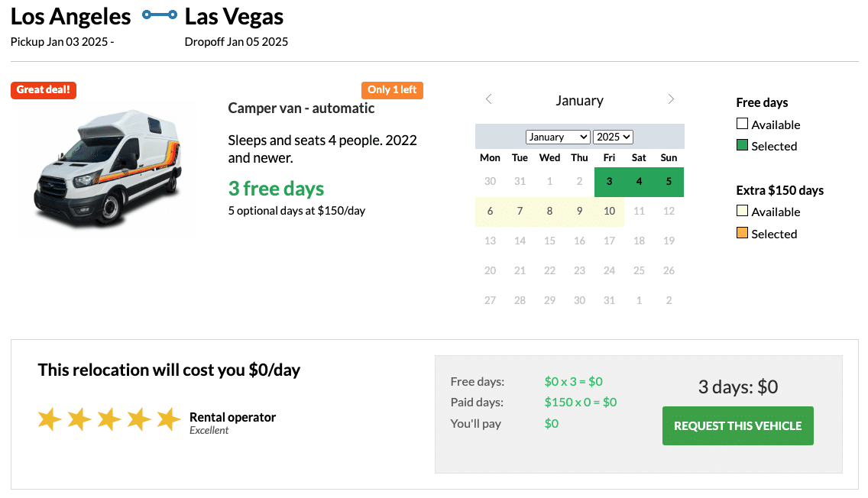The height and width of the screenshot is (498, 868).
Task: Click the fifth rating star
Action: (169, 419)
